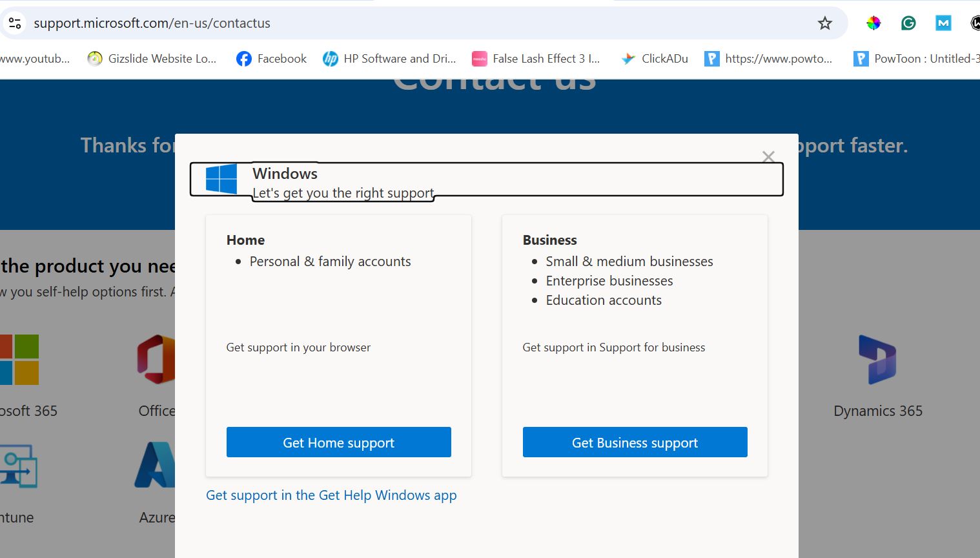Screen dimensions: 980x558
Task: Select the Microsoft 365 product icon
Action: point(19,360)
